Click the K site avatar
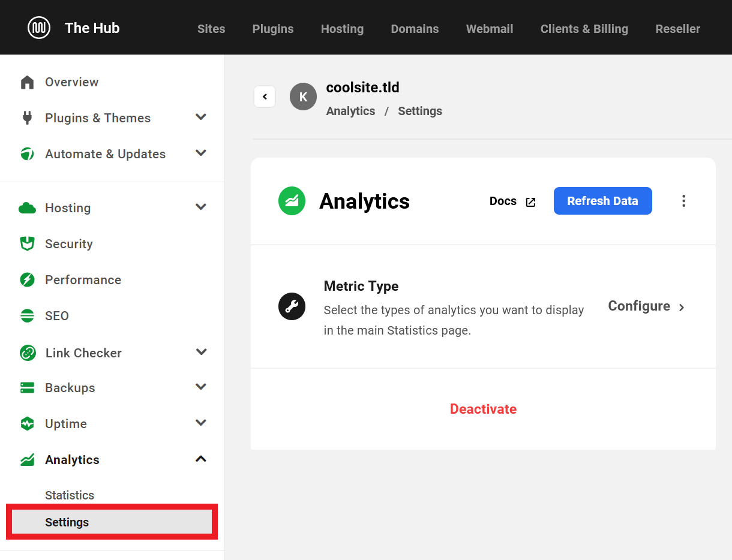The image size is (732, 560). [x=303, y=97]
